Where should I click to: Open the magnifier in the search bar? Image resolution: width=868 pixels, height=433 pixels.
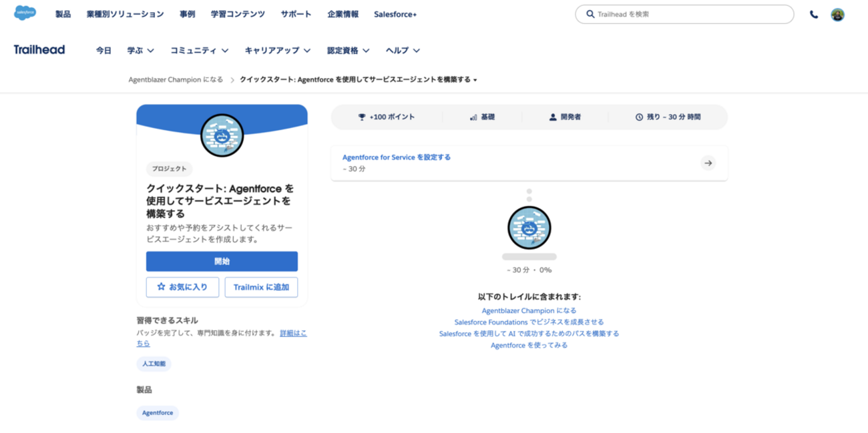[590, 13]
